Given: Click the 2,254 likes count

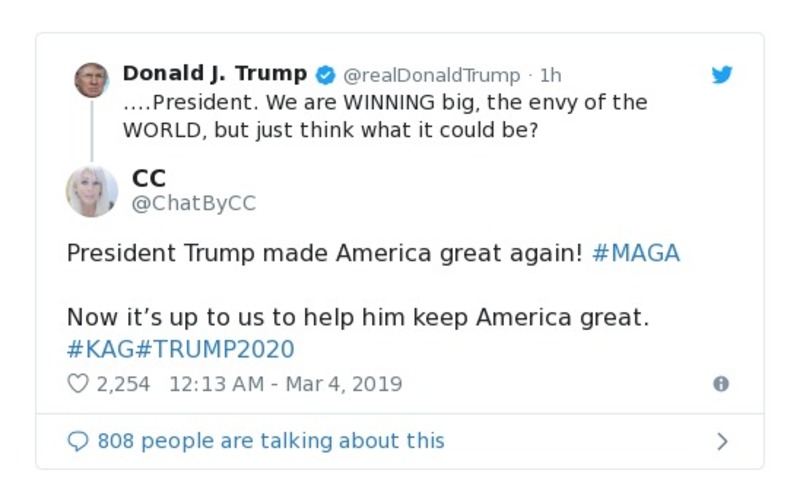Looking at the screenshot, I should (123, 384).
